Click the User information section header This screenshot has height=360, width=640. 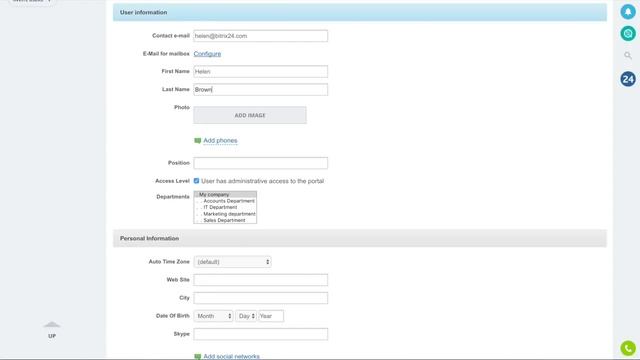click(x=360, y=12)
